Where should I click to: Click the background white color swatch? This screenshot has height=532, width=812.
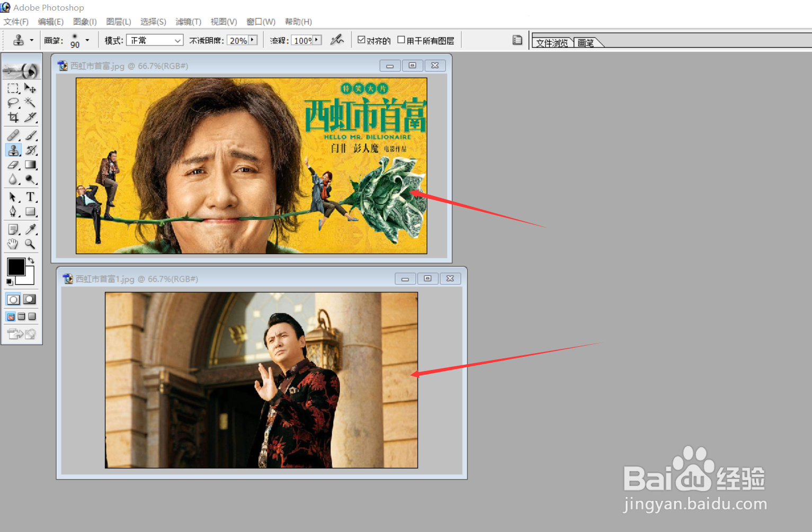click(x=29, y=279)
